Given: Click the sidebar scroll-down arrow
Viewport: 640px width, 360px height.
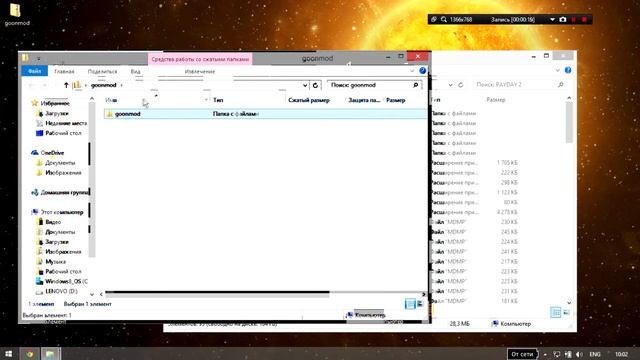Looking at the screenshot, I should click(92, 294).
